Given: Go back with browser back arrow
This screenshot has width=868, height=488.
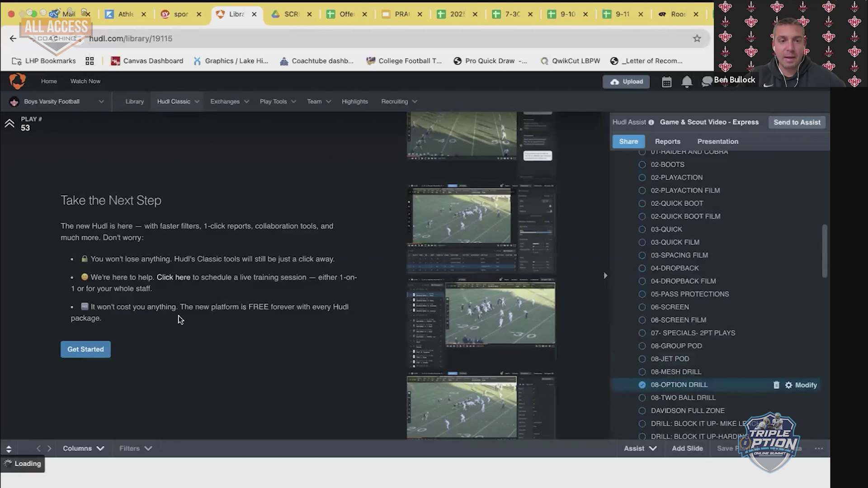Looking at the screenshot, I should click(13, 38).
